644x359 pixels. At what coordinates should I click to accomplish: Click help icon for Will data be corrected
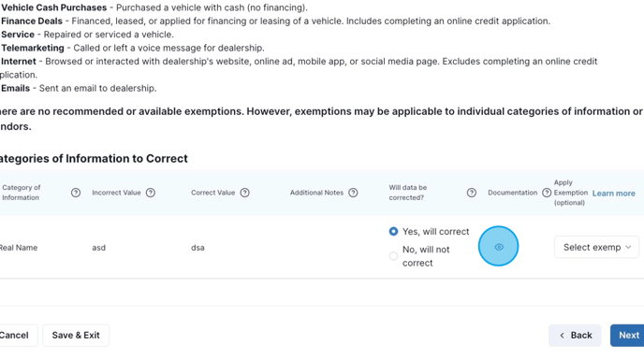coord(472,193)
